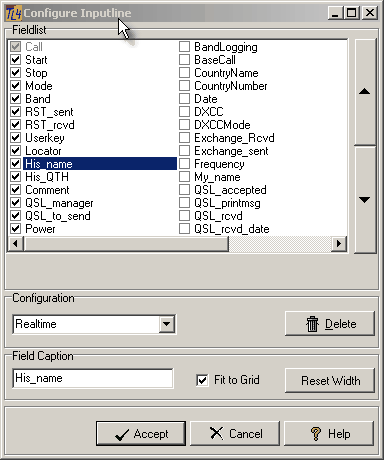
Task: Click the fieldlist horizontal scrollbar thumb
Action: (126, 243)
